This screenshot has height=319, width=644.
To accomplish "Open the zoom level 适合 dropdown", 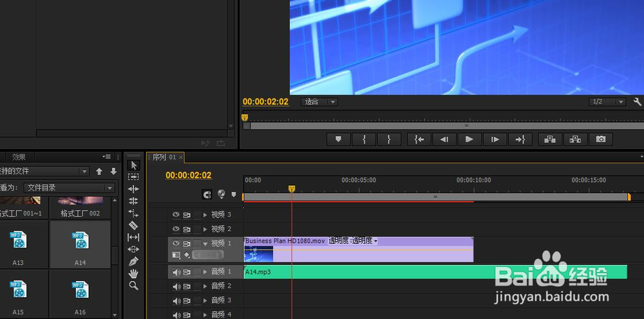I will pyautogui.click(x=319, y=102).
